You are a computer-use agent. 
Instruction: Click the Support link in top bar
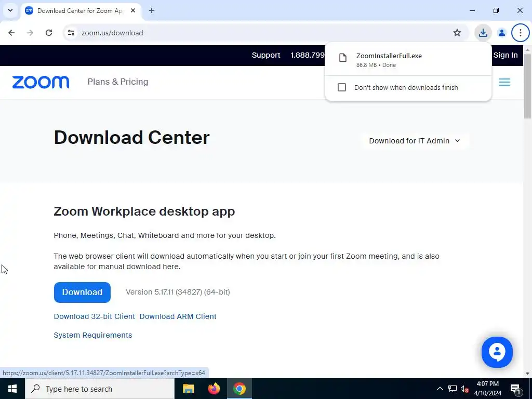click(265, 55)
